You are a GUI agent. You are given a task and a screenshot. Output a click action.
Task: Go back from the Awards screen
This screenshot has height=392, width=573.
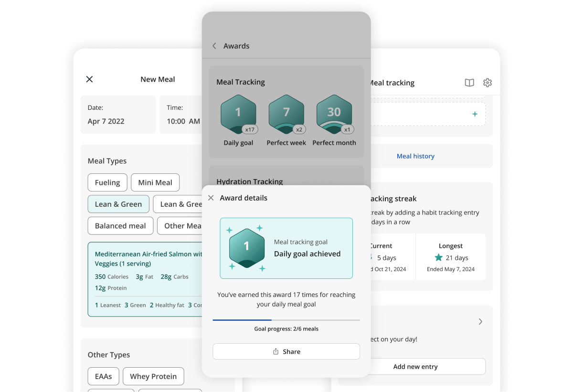click(x=214, y=46)
